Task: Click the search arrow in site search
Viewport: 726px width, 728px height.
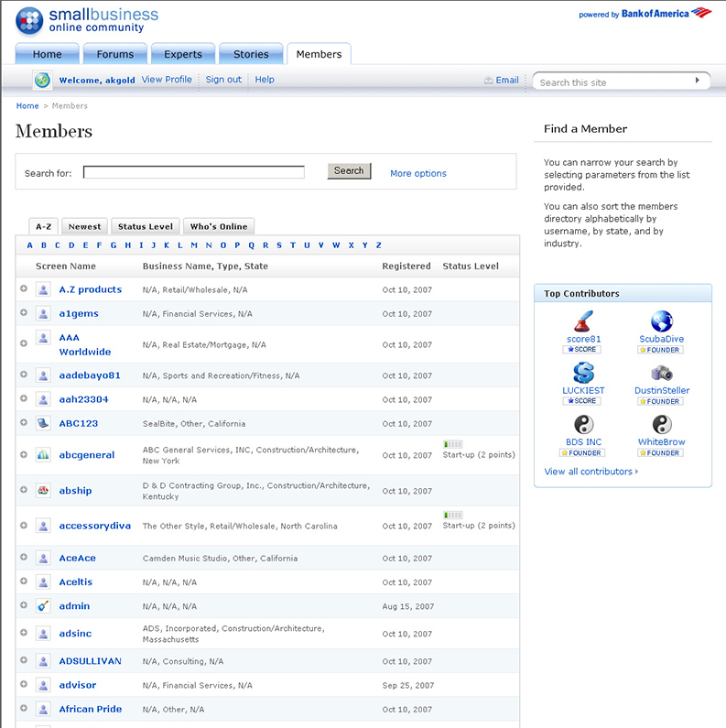Action: click(698, 81)
